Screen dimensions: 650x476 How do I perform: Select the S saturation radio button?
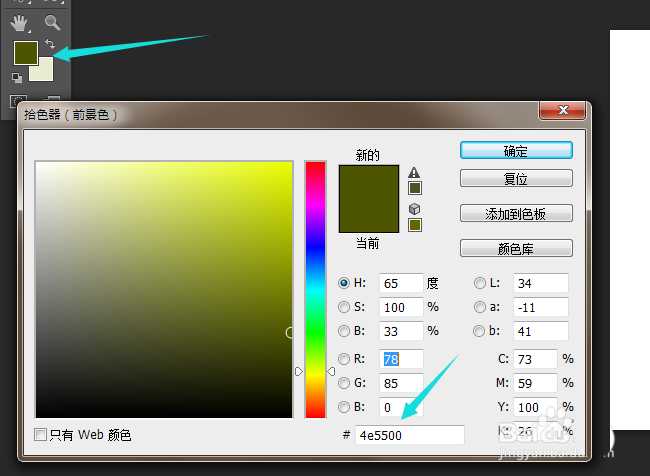[344, 307]
